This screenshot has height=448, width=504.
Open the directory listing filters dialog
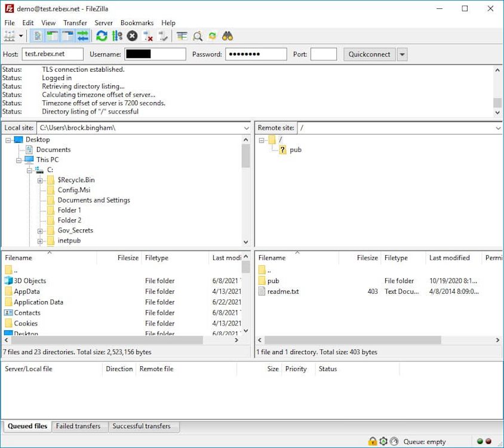[182, 36]
